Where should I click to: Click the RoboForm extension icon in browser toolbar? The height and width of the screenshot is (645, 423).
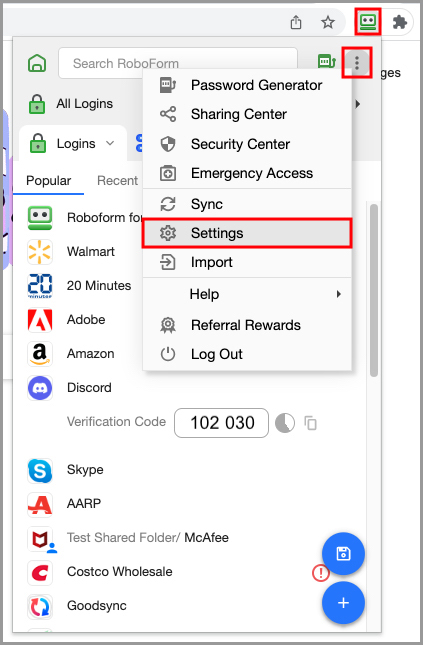coord(367,22)
